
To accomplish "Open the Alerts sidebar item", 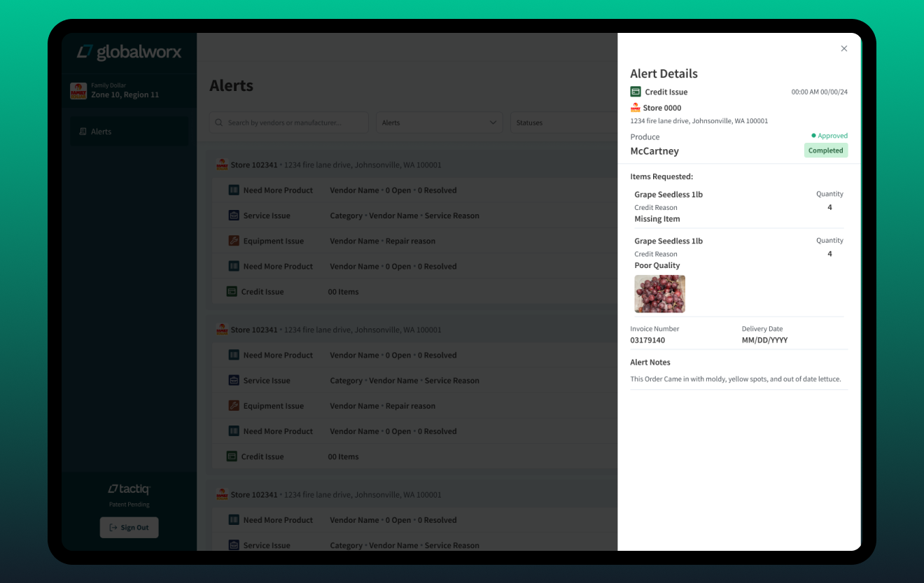I will (129, 132).
